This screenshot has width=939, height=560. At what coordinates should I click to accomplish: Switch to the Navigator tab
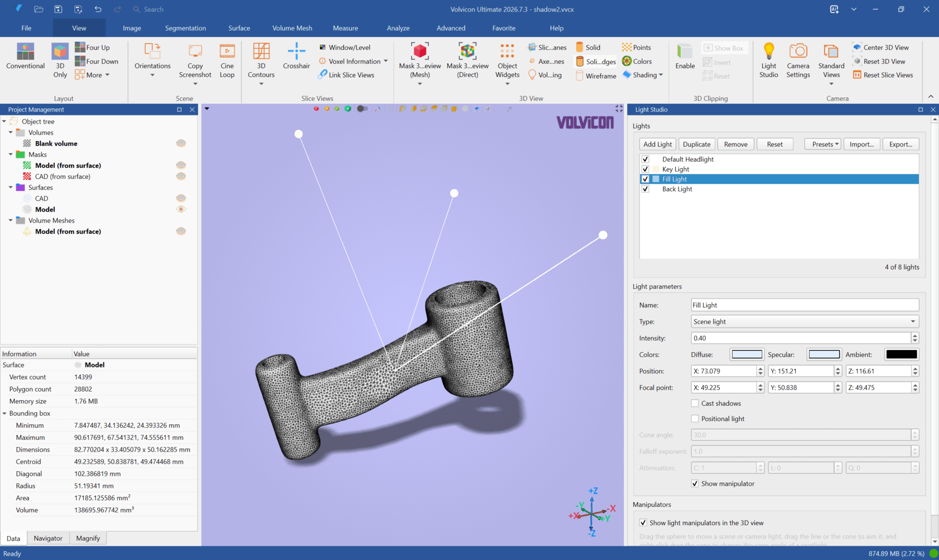tap(48, 538)
